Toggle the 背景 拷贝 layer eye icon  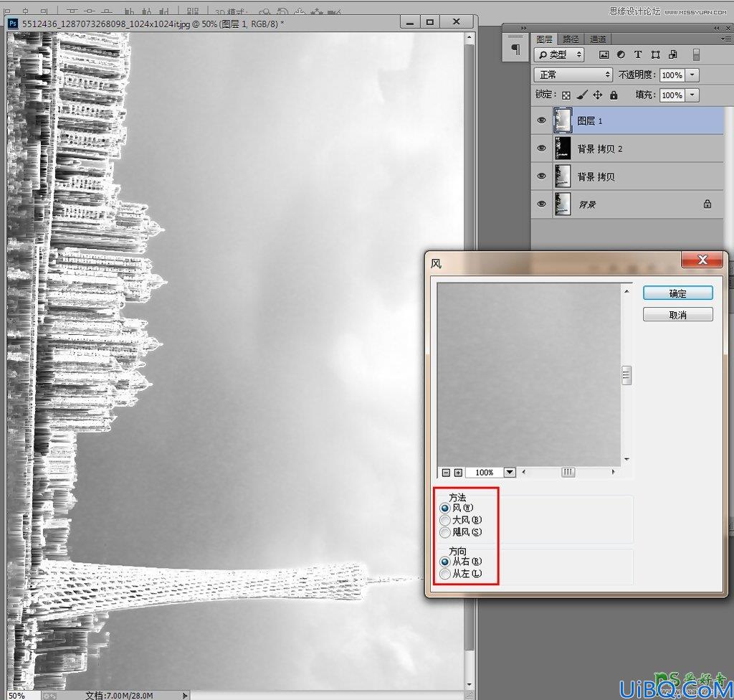(542, 176)
